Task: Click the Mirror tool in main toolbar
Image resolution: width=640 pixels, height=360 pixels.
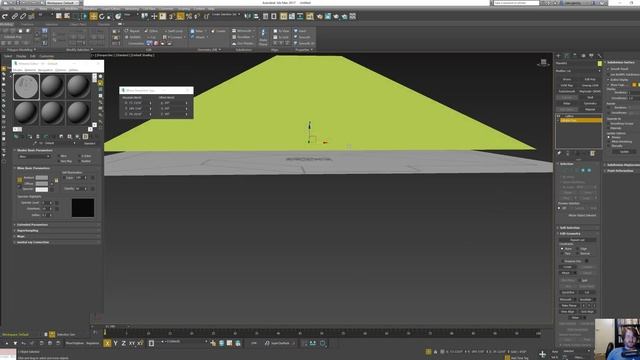Action: coord(248,16)
